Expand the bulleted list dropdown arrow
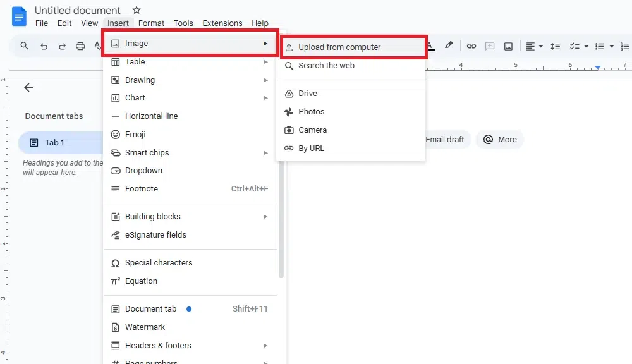The width and height of the screenshot is (632, 364). click(x=611, y=46)
